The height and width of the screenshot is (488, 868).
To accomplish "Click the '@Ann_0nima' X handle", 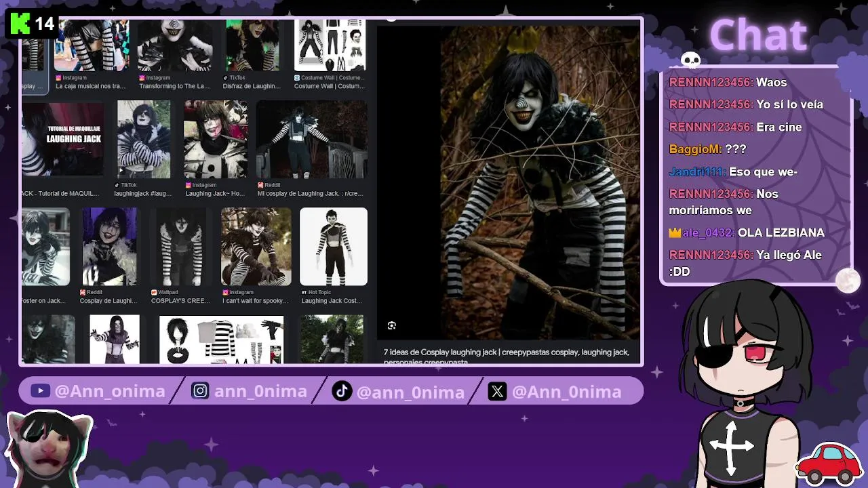I will click(566, 392).
